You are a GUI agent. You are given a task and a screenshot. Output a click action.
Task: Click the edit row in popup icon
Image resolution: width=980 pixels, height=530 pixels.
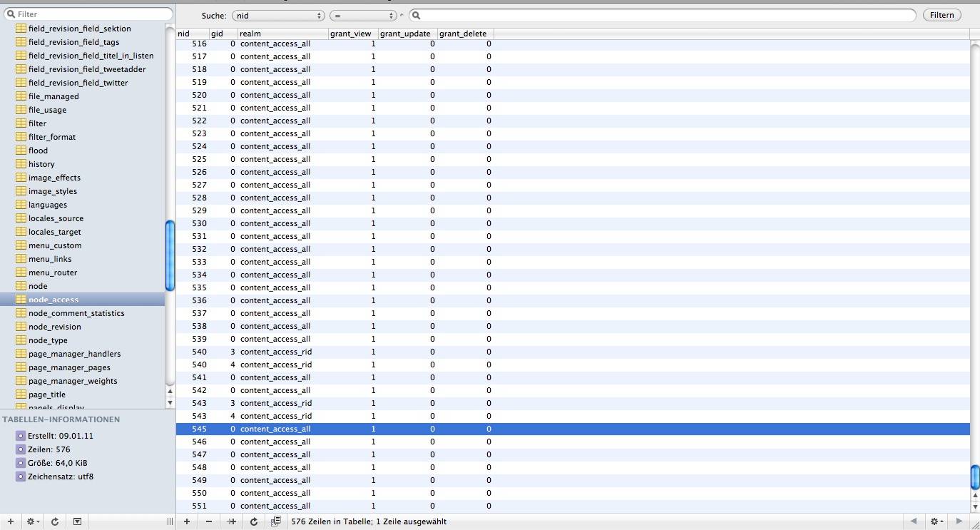[276, 521]
